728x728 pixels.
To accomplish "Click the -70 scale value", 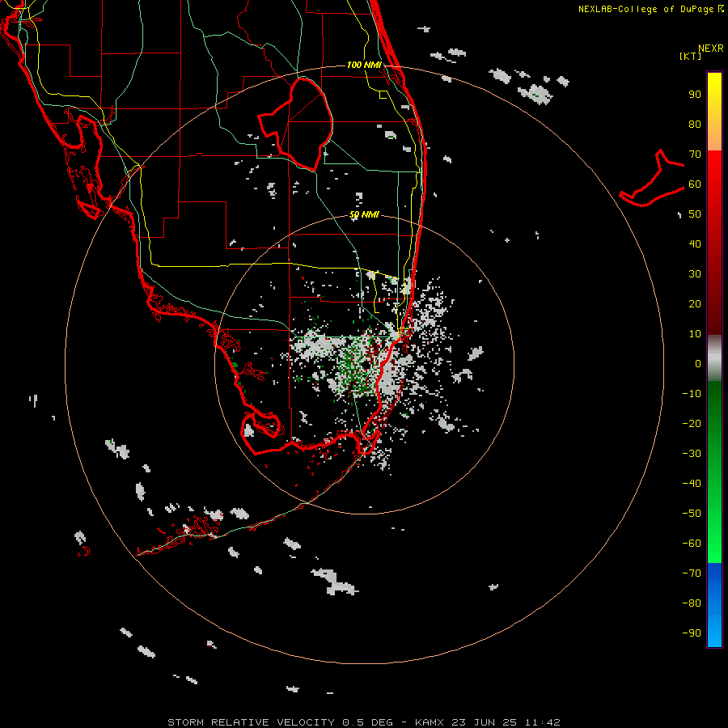I will pyautogui.click(x=692, y=574).
